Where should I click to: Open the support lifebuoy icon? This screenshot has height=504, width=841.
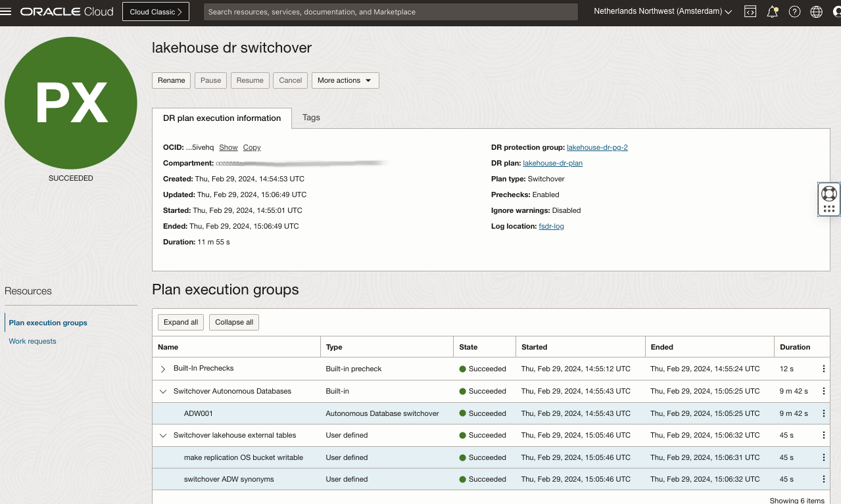829,194
